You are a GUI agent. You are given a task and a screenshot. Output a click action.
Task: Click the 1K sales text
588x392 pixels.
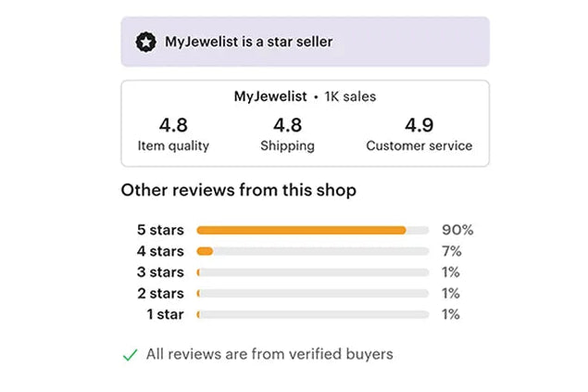(350, 96)
